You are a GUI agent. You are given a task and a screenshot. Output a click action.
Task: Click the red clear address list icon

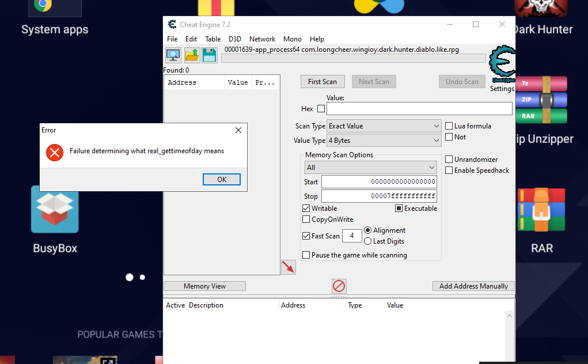[339, 286]
